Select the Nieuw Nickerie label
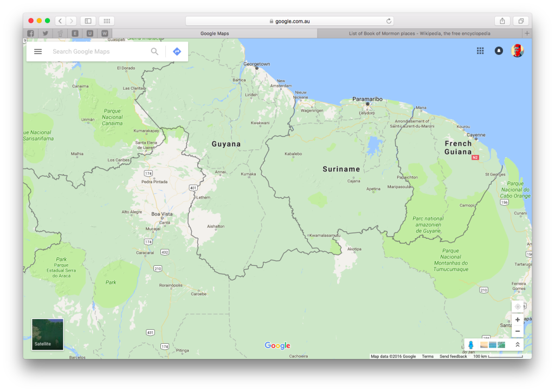The height and width of the screenshot is (392, 555). click(300, 95)
